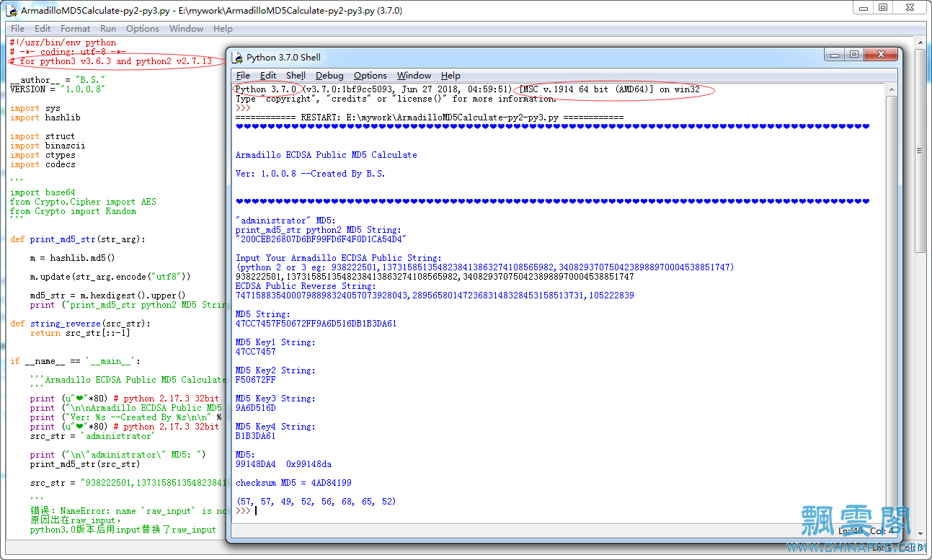The width and height of the screenshot is (932, 560).
Task: Click the "__author__ = "B.S."" line
Action: click(x=58, y=80)
